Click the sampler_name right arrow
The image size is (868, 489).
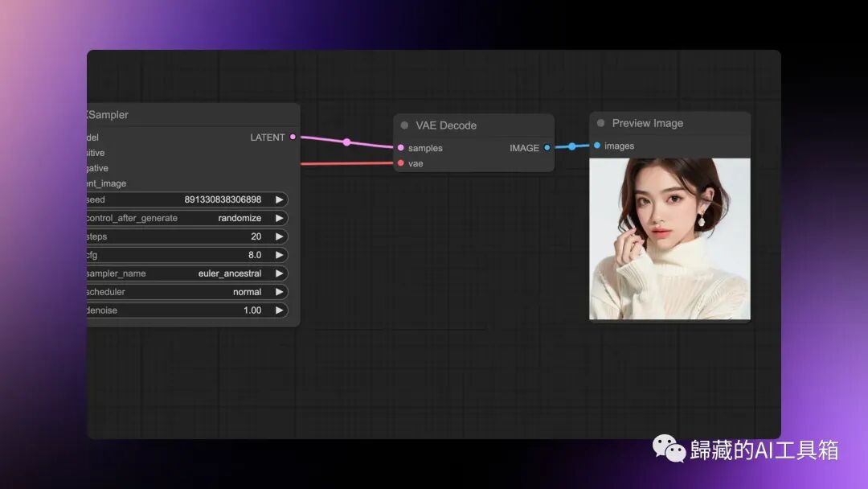click(279, 273)
